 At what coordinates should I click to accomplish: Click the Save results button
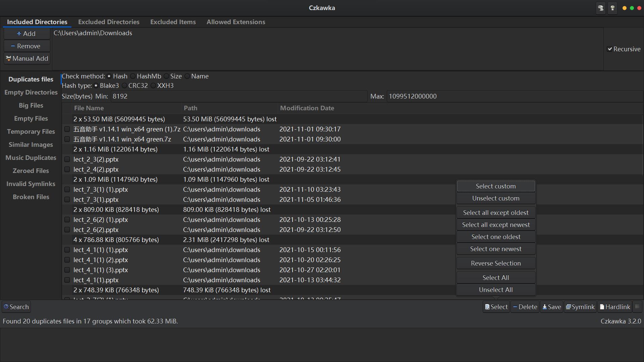[551, 307]
